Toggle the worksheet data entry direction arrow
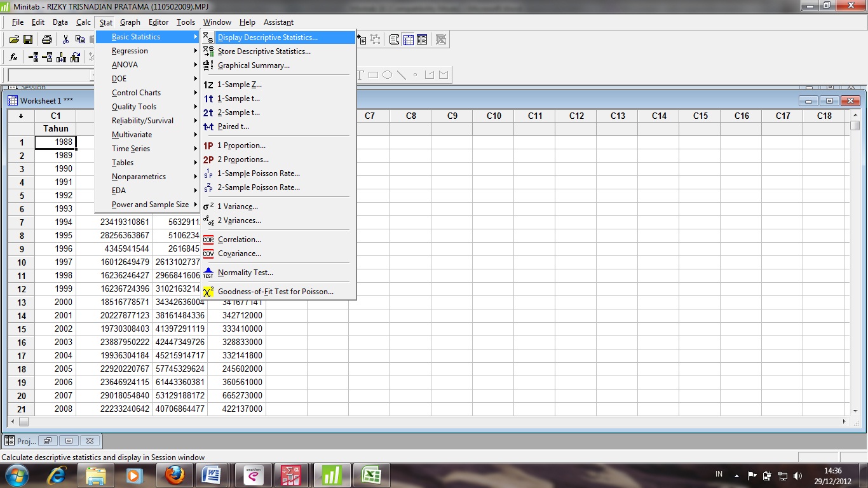 coord(21,116)
